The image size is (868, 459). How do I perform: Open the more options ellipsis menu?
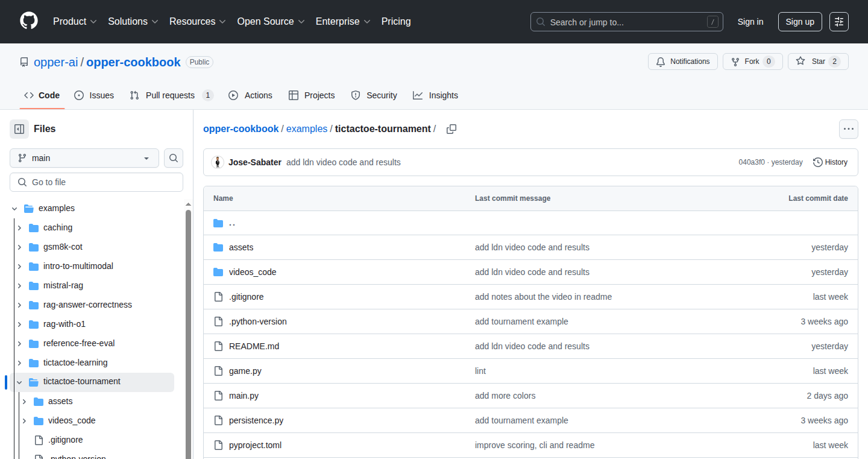point(849,129)
